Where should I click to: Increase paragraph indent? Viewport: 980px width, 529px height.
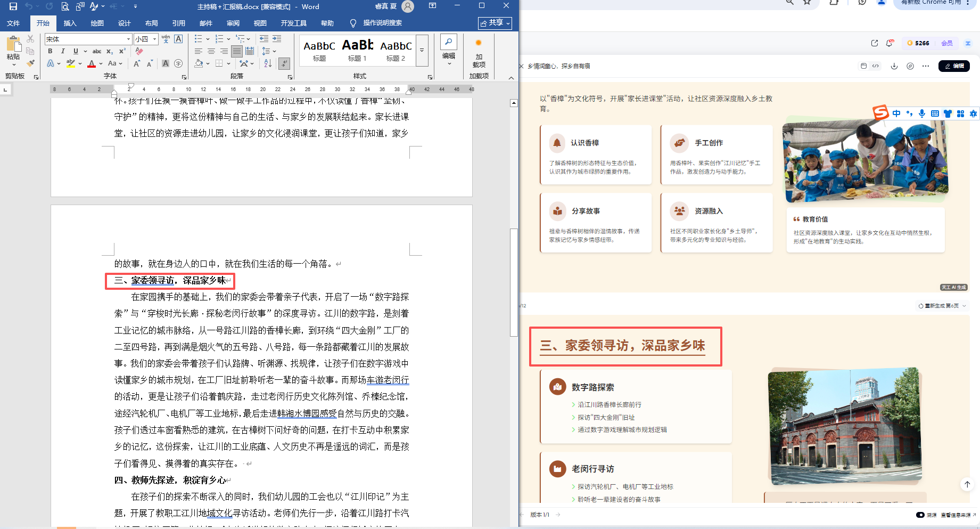277,39
